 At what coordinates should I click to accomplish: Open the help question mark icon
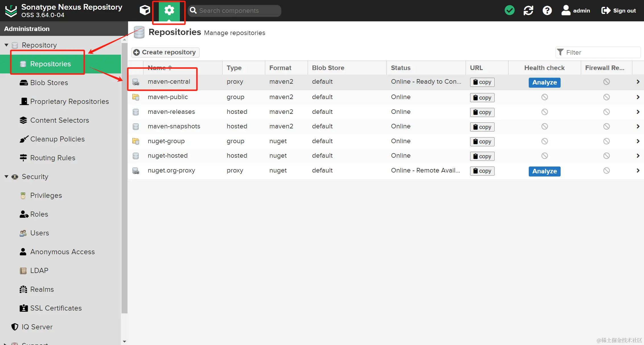tap(547, 11)
